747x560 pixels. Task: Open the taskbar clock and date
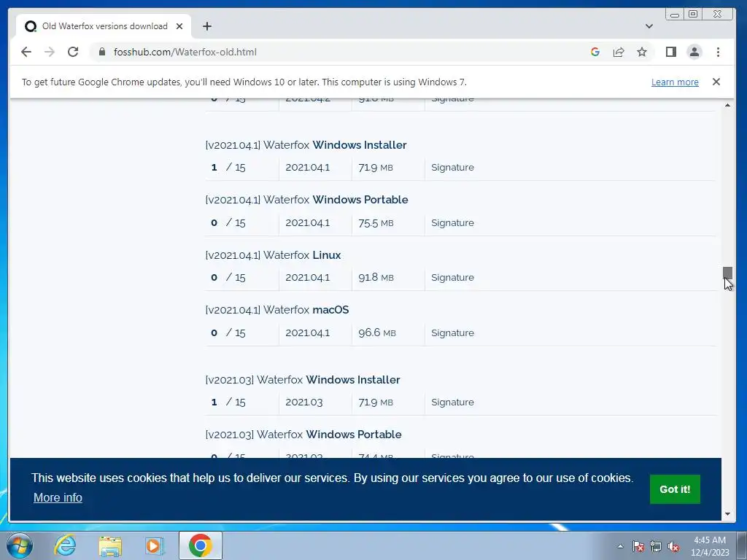coord(710,546)
